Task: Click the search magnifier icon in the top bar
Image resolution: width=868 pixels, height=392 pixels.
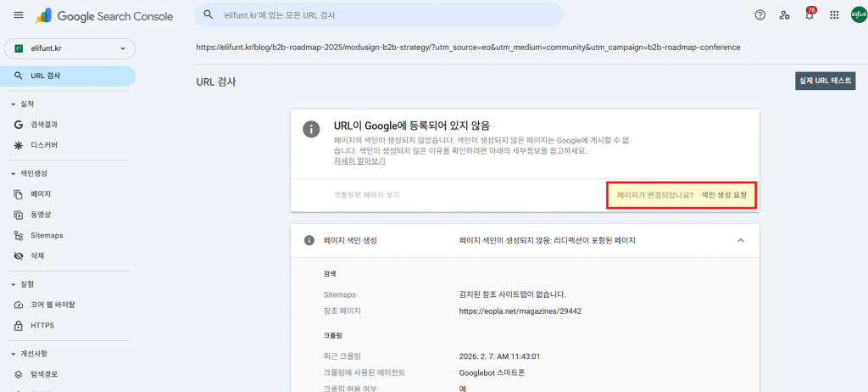Action: [209, 15]
